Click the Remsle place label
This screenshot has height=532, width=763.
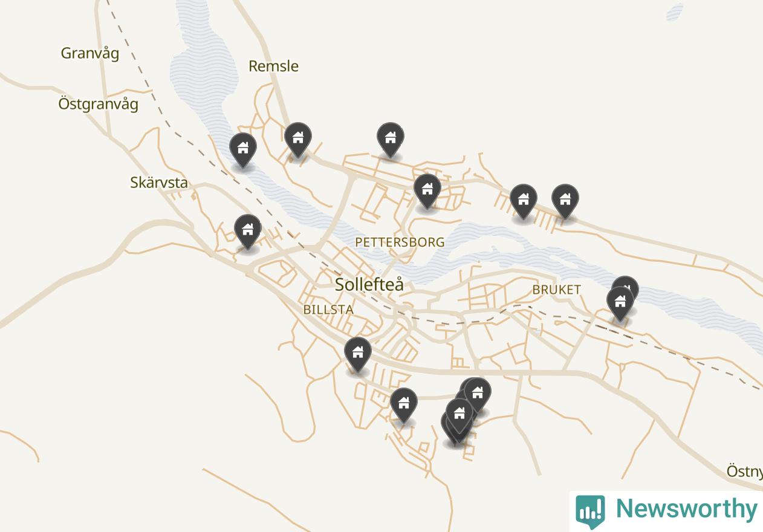coord(274,66)
